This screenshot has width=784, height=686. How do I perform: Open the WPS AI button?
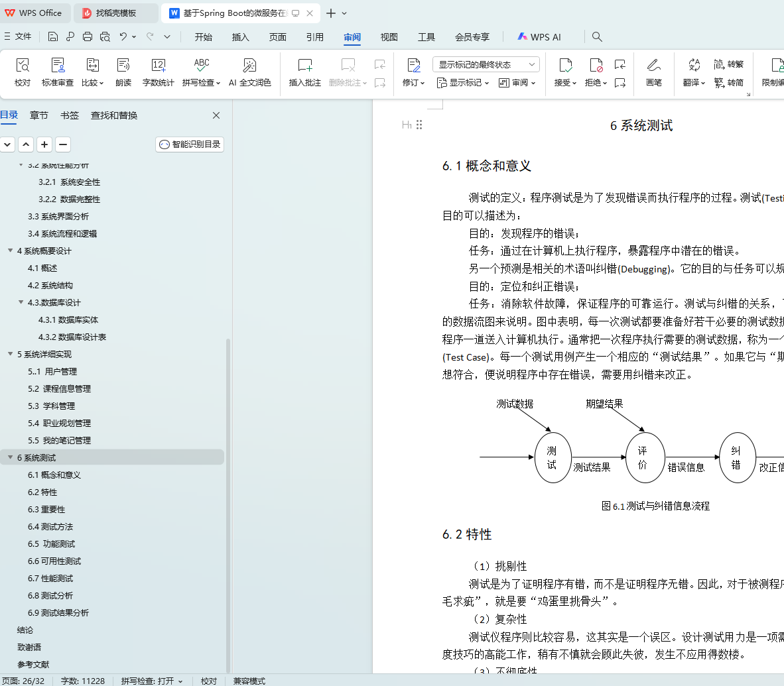coord(539,37)
